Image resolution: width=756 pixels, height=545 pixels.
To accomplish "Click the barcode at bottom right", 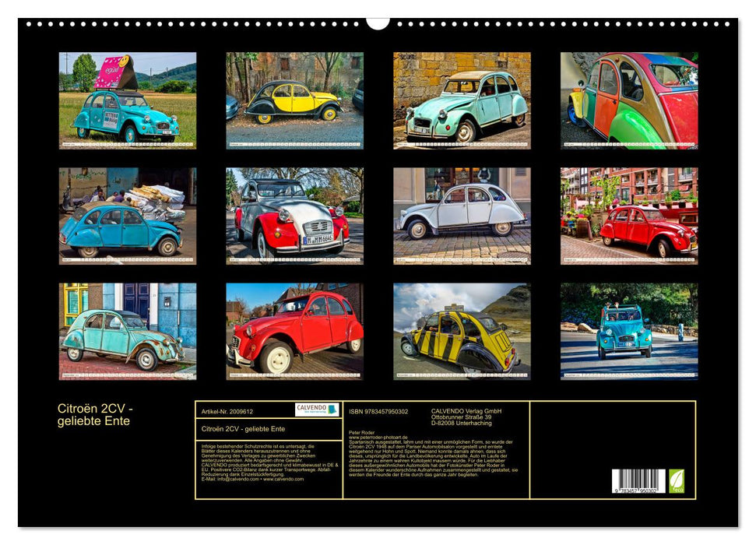I will click(638, 480).
